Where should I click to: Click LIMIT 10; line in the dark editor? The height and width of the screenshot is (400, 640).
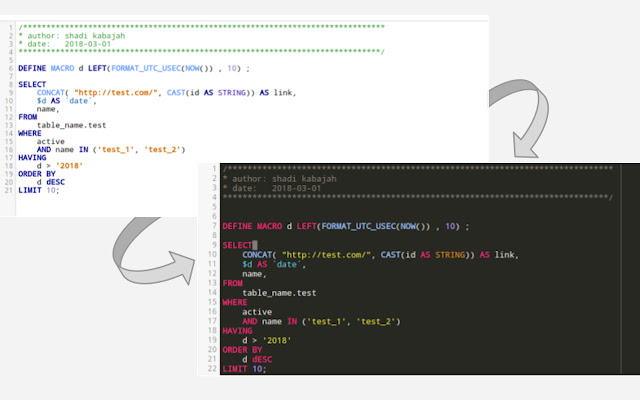tap(244, 369)
